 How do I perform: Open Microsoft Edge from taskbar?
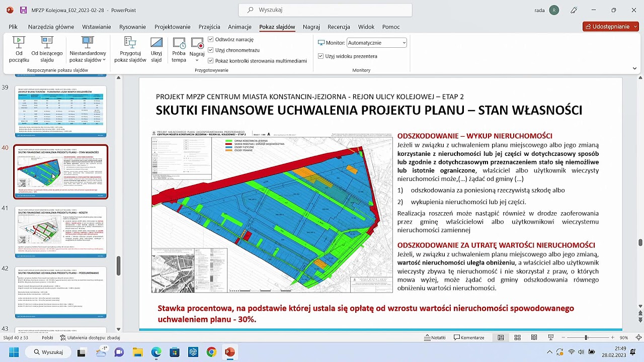pos(156,352)
